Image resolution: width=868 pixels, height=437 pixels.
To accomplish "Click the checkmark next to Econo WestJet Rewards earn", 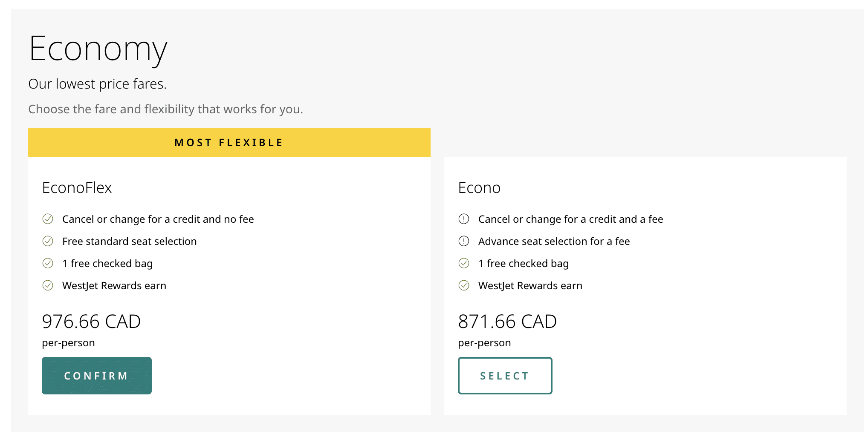I will click(464, 285).
